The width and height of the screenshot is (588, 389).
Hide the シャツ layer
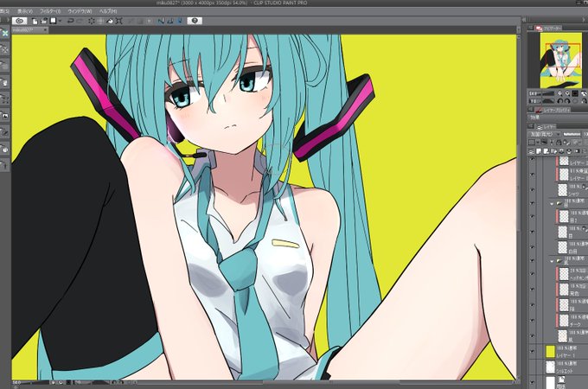[532, 190]
